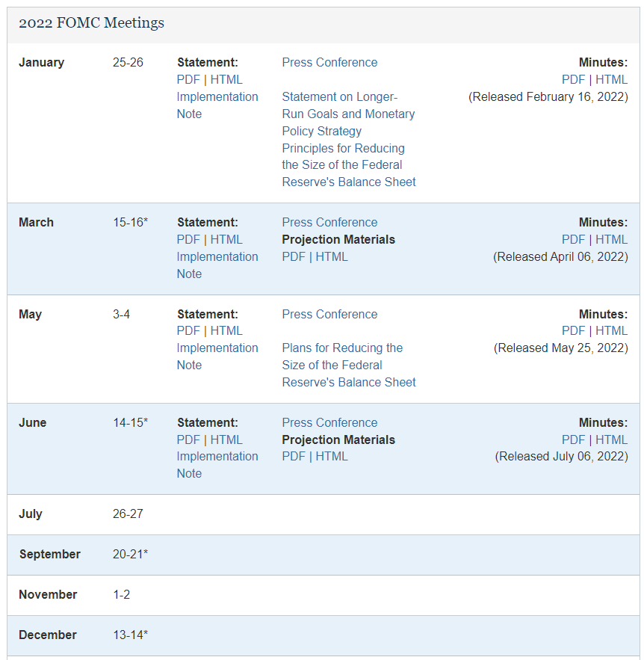The width and height of the screenshot is (644, 660).
Task: Click March Projection Materials heading
Action: (338, 239)
